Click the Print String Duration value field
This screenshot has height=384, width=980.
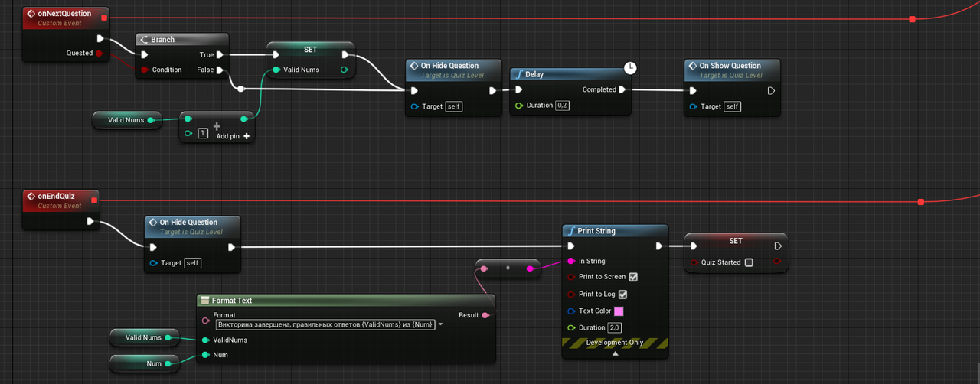615,327
